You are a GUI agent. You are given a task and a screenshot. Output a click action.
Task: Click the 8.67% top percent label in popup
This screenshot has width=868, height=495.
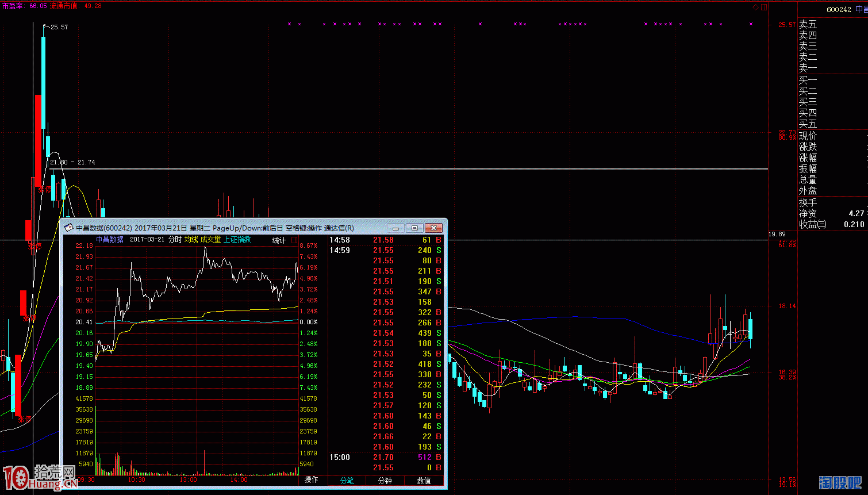click(x=308, y=246)
